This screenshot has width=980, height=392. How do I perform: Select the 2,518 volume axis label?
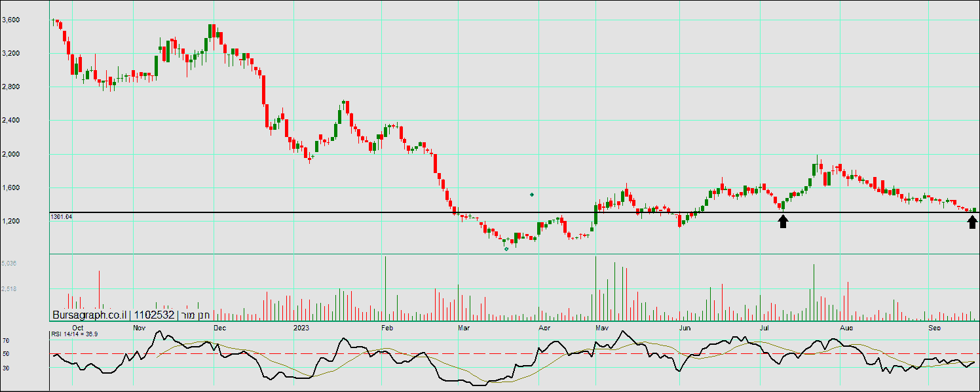tap(10, 288)
